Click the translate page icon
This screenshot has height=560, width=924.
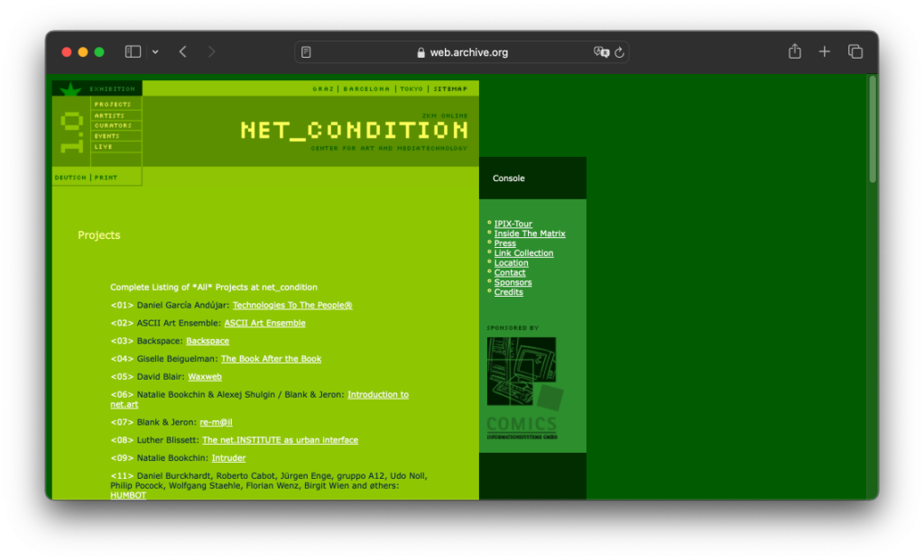pos(601,52)
